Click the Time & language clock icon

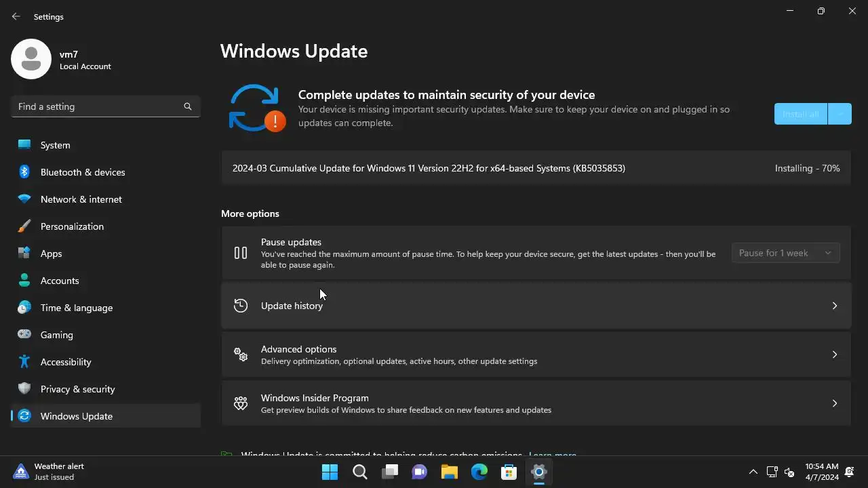point(24,308)
